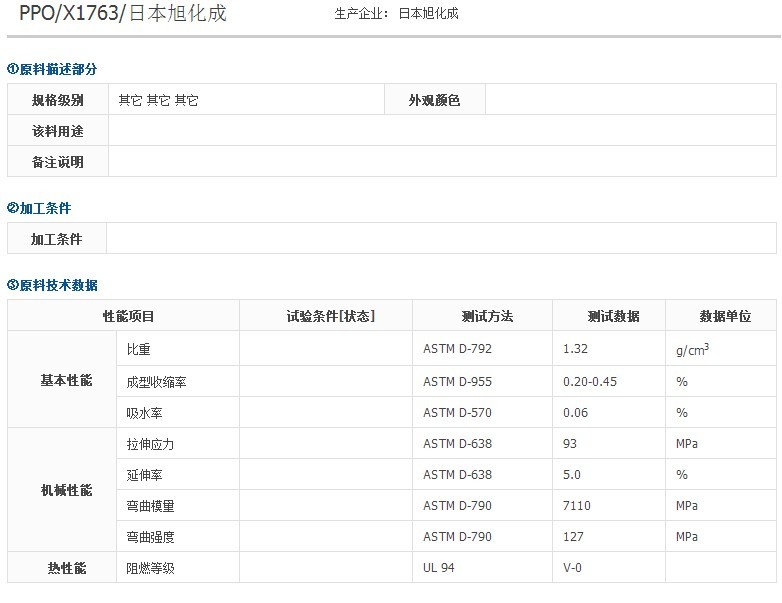Click the 外观颜色 label cell
Image resolution: width=782 pixels, height=603 pixels.
pos(434,100)
